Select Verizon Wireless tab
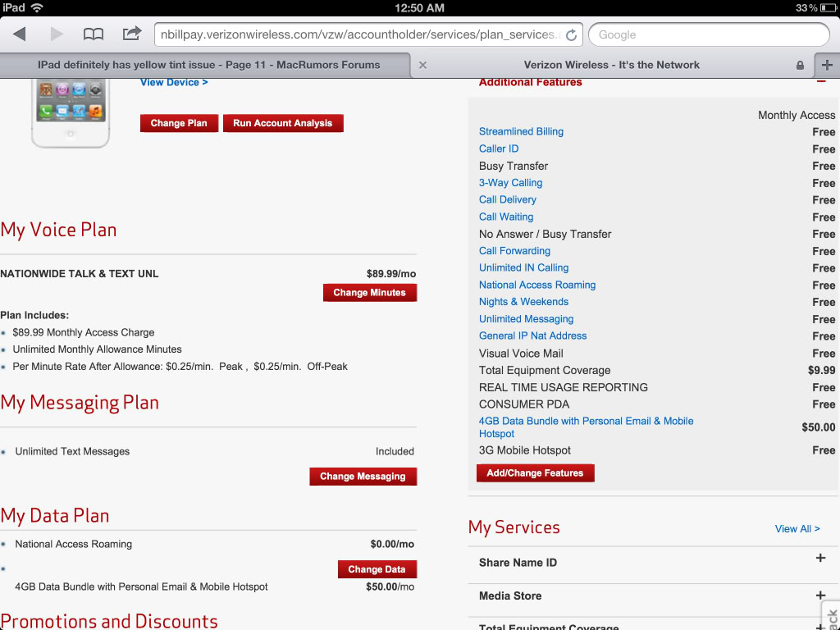Image resolution: width=840 pixels, height=630 pixels. point(611,65)
